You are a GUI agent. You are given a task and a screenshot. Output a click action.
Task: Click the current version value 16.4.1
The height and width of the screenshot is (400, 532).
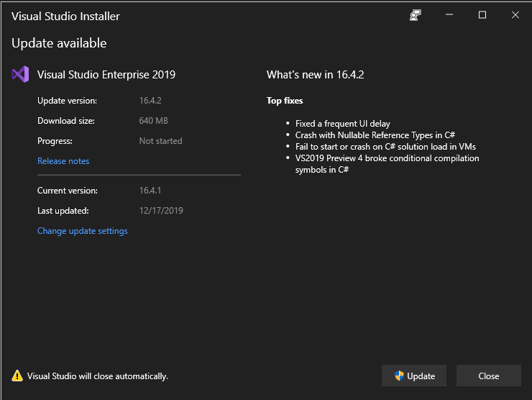pyautogui.click(x=150, y=191)
